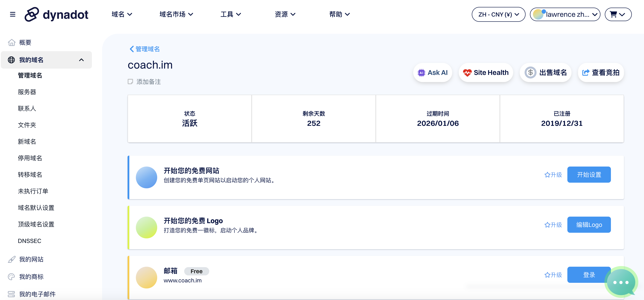Select DNSSEC in the sidebar

tap(29, 241)
